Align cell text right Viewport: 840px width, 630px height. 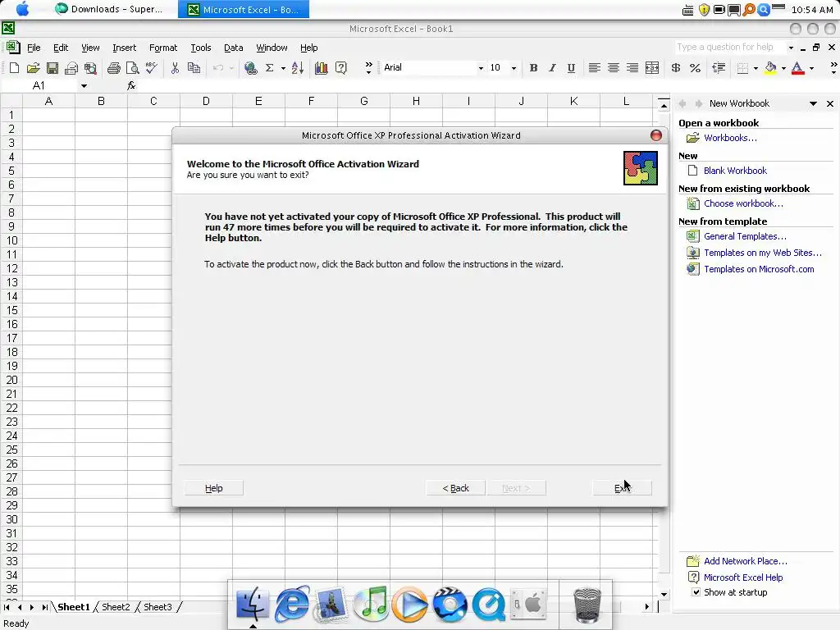tap(632, 68)
